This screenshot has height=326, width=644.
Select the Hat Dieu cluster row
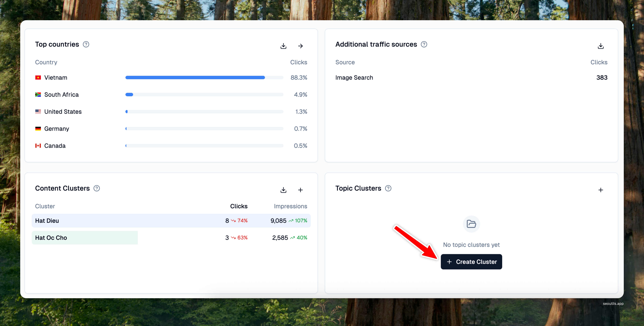point(47,221)
